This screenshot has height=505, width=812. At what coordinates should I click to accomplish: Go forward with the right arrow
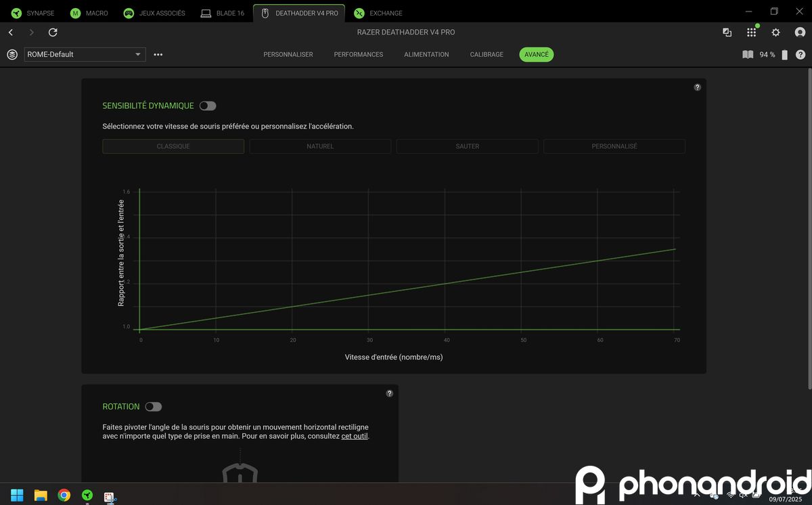31,32
